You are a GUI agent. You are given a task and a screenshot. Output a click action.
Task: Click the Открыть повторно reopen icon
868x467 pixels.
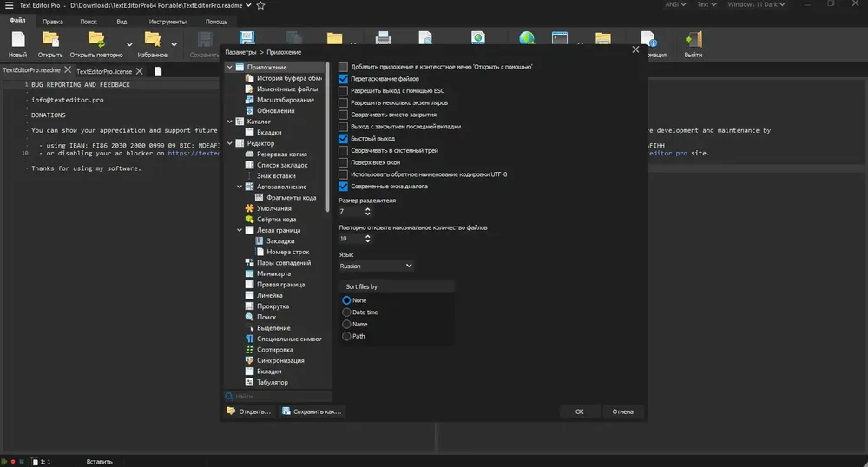click(96, 39)
